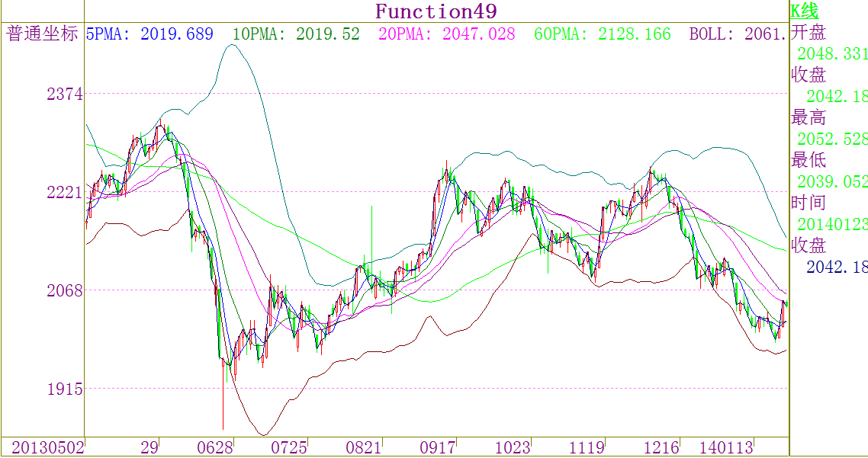Click the 1915 price axis label
Viewport: 868px width, 458px height.
click(65, 389)
